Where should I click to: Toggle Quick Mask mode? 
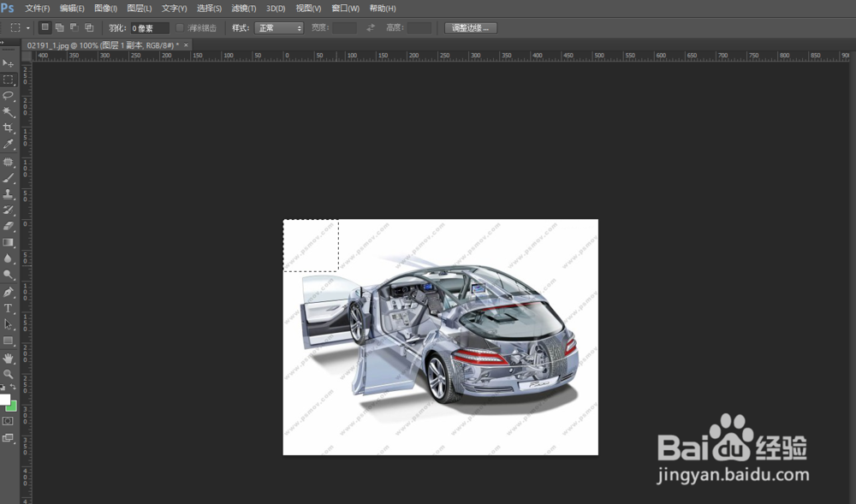click(8, 421)
